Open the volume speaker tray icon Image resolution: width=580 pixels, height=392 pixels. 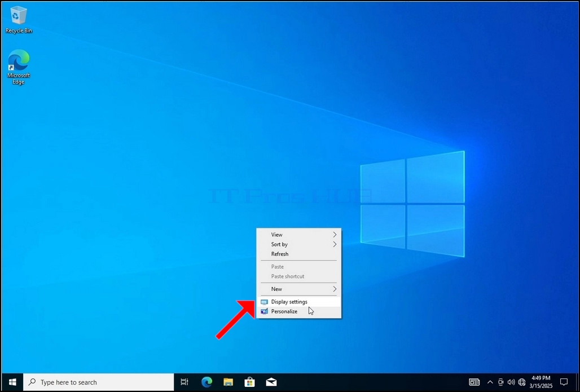pos(511,382)
